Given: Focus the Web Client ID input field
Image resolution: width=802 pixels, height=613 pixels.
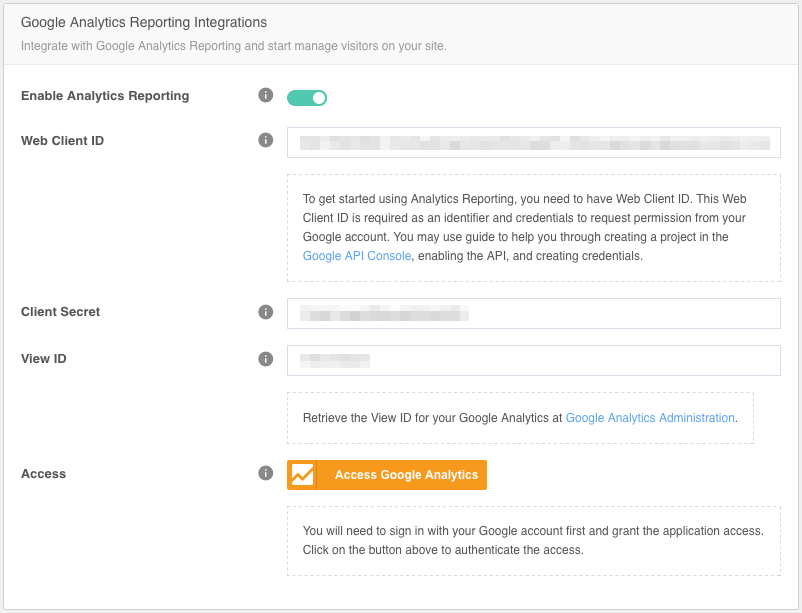Looking at the screenshot, I should click(x=533, y=142).
